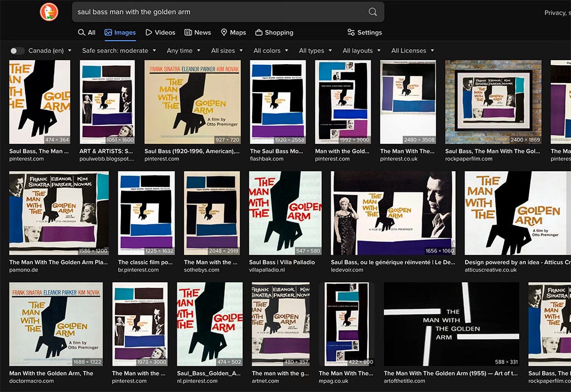Open the 588 × 331 title sequence thumbnail
Image resolution: width=571 pixels, height=392 pixels.
(x=452, y=324)
